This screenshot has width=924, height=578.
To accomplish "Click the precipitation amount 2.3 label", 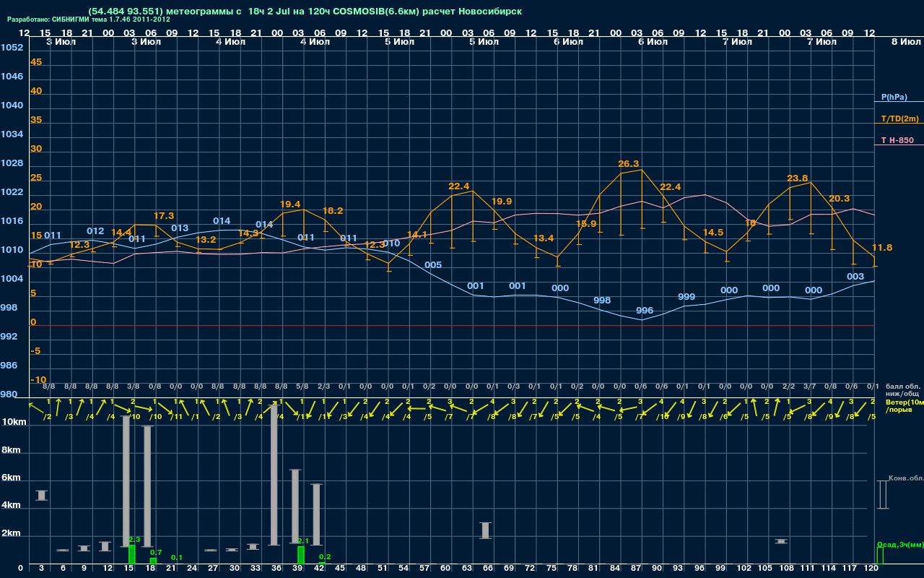I will (x=134, y=540).
